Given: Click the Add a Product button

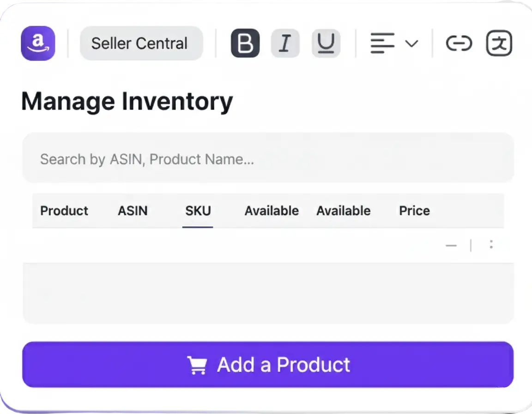Looking at the screenshot, I should coord(268,365).
